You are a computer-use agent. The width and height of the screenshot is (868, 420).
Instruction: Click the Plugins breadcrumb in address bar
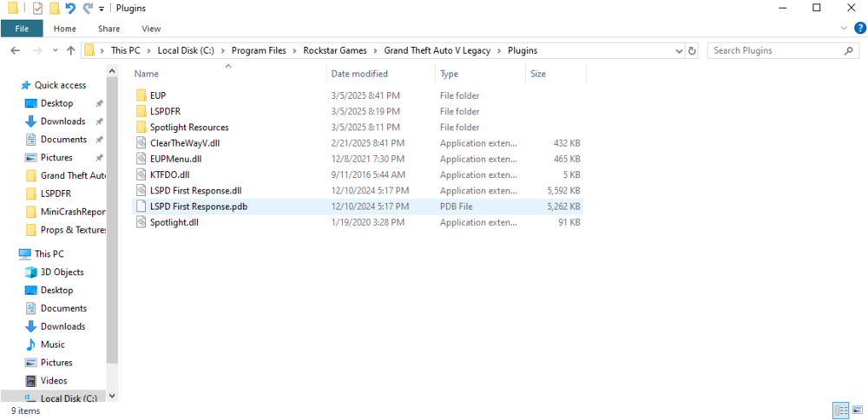[x=523, y=50]
